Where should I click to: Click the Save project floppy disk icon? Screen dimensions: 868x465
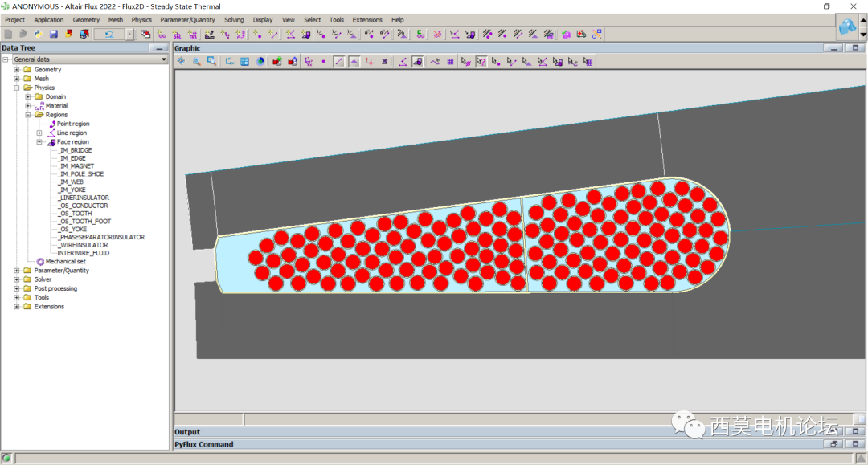click(54, 34)
